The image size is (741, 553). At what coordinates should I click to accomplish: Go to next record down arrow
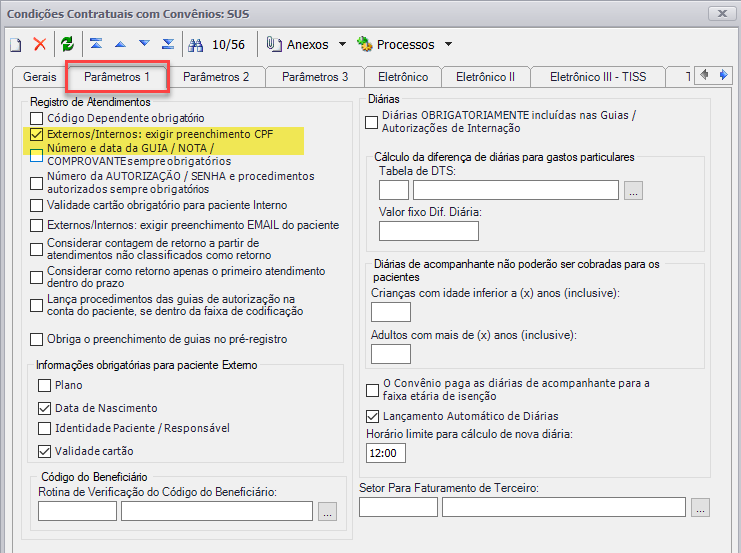tap(144, 44)
